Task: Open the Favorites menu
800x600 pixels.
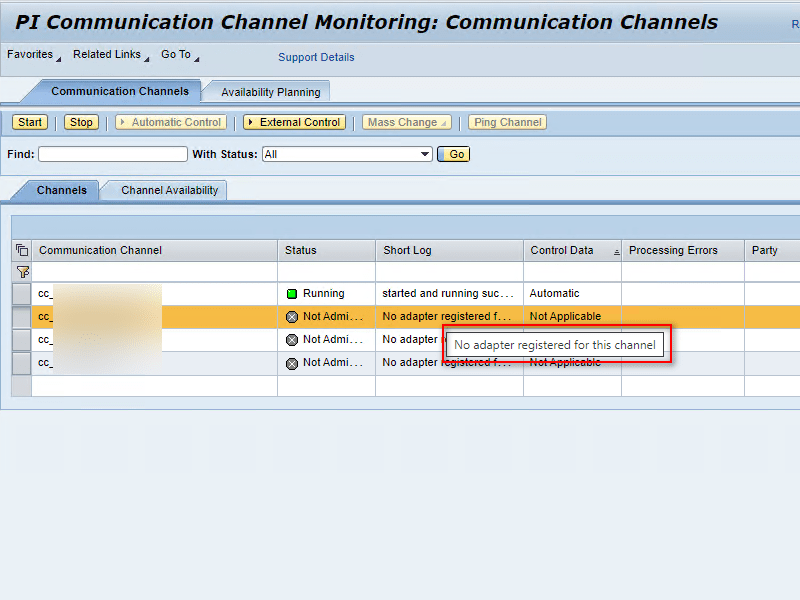Action: [x=33, y=55]
